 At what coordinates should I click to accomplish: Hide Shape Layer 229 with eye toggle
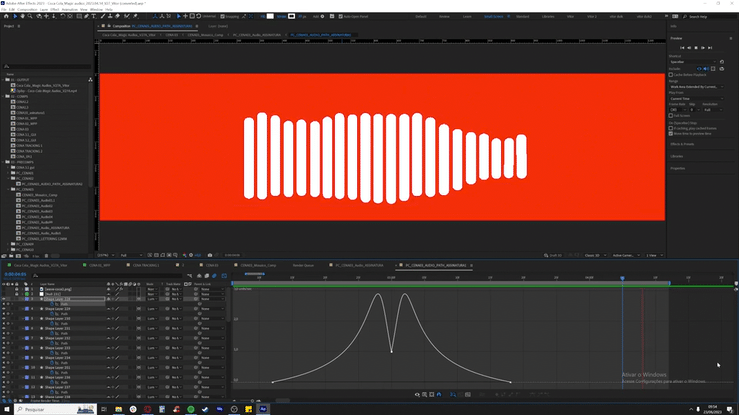tap(4, 309)
